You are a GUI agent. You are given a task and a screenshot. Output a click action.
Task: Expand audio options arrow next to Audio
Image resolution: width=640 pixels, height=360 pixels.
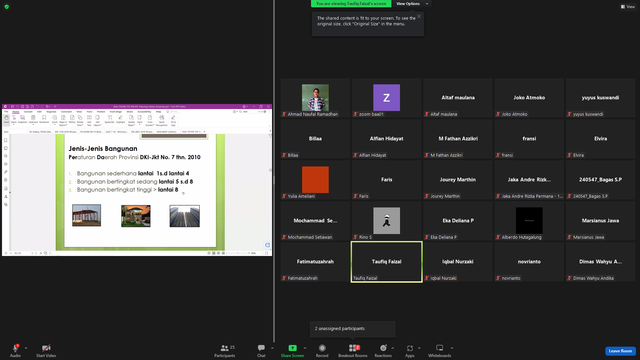pyautogui.click(x=26, y=348)
